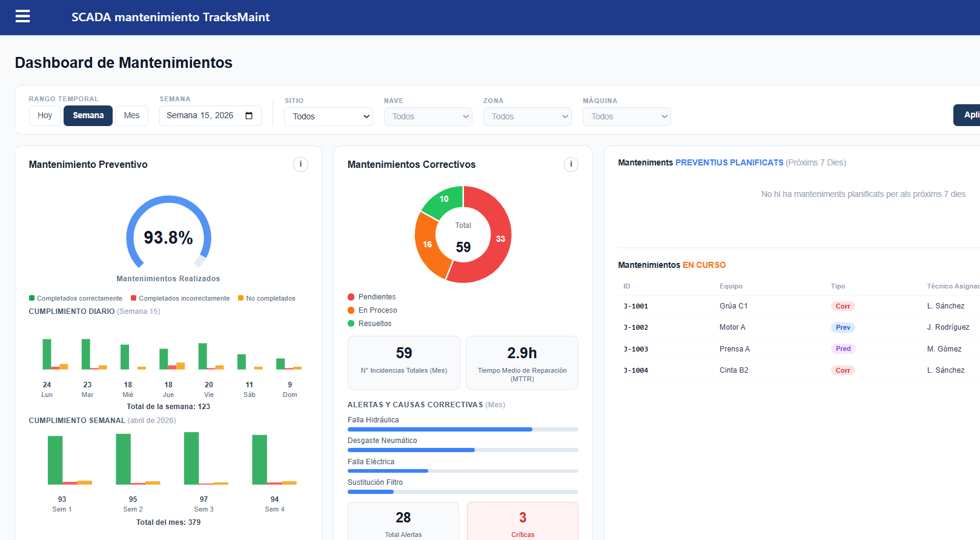Click the Tipo column header

(838, 286)
